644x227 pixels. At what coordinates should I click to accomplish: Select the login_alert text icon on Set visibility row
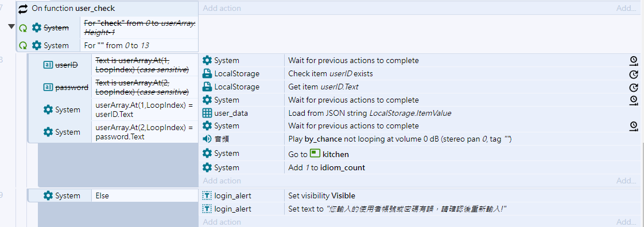[x=207, y=195]
